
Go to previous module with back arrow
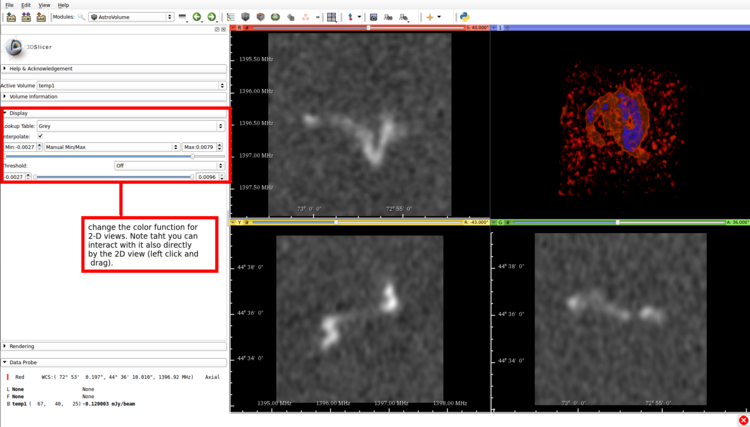tap(197, 17)
